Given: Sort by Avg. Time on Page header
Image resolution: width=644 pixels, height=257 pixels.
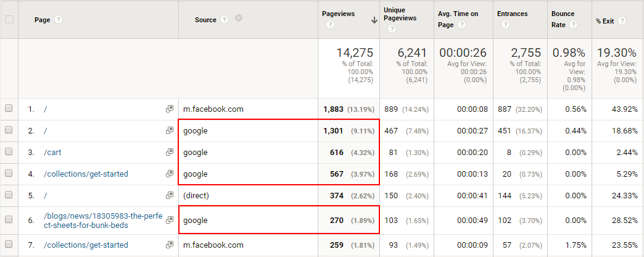Looking at the screenshot, I should coord(458,19).
